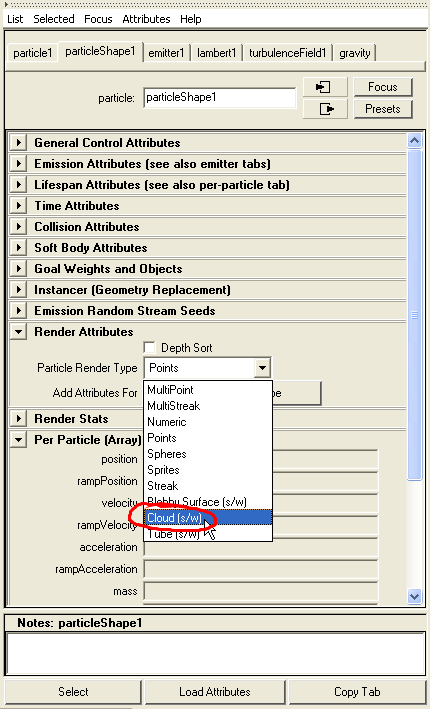Click the scroll up arrow in attribute list
430x709 pixels.
coord(414,141)
